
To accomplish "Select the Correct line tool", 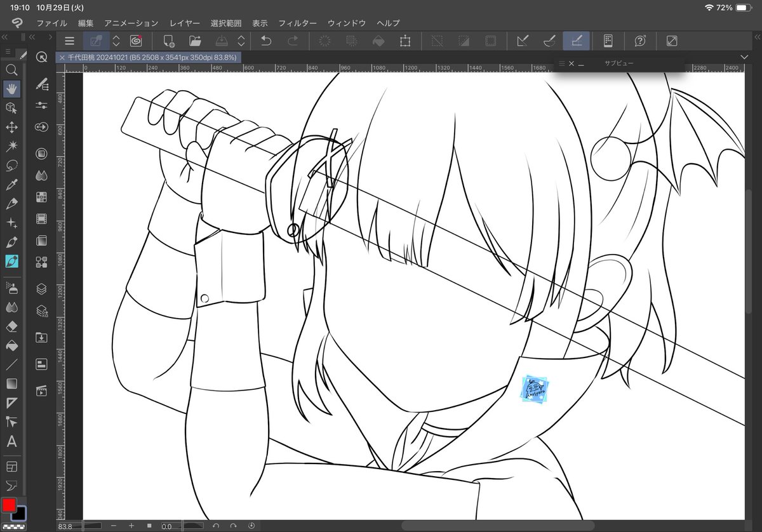I will point(11,422).
